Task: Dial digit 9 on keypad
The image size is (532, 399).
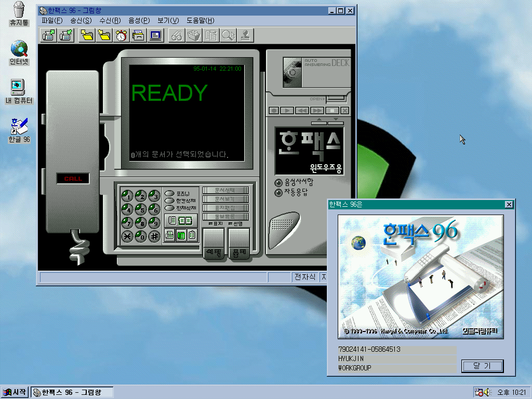Action: (x=154, y=222)
